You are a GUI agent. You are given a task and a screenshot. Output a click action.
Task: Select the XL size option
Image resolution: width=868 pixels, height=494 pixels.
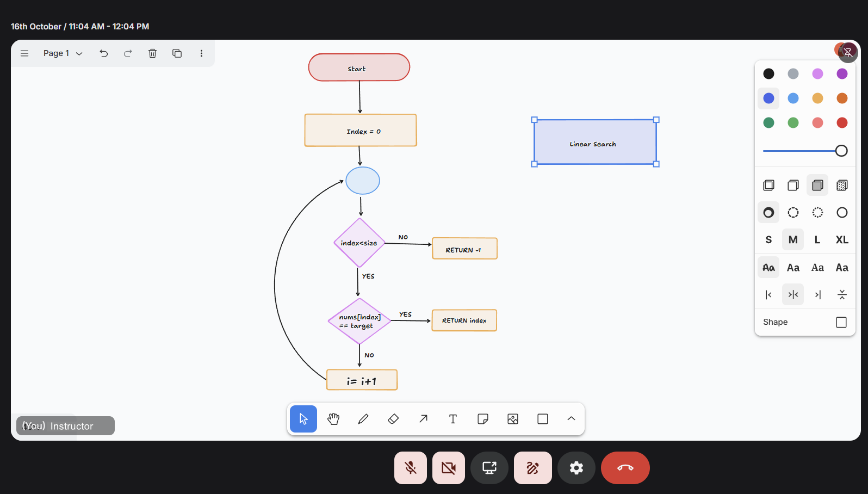(x=842, y=240)
